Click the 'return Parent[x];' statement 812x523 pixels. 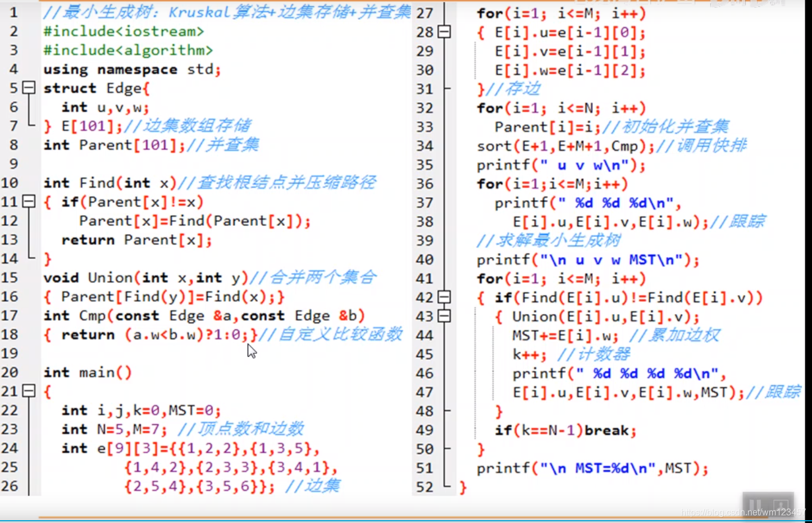coord(137,240)
